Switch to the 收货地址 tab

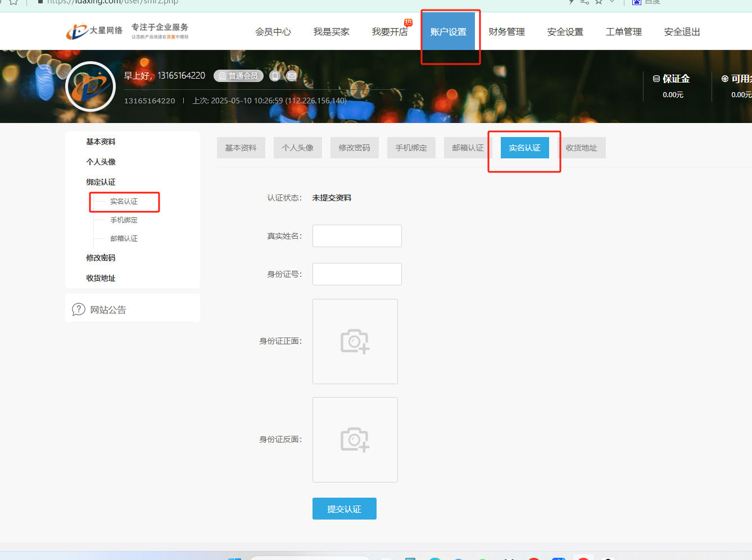tap(581, 148)
